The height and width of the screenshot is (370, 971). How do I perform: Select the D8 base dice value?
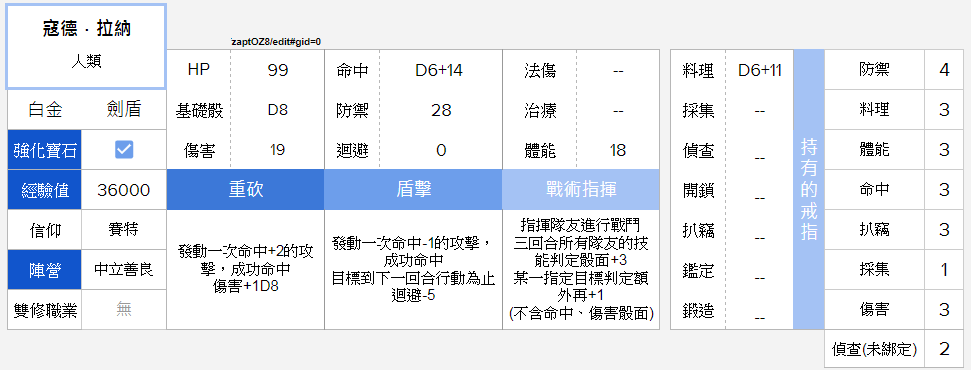pyautogui.click(x=278, y=110)
